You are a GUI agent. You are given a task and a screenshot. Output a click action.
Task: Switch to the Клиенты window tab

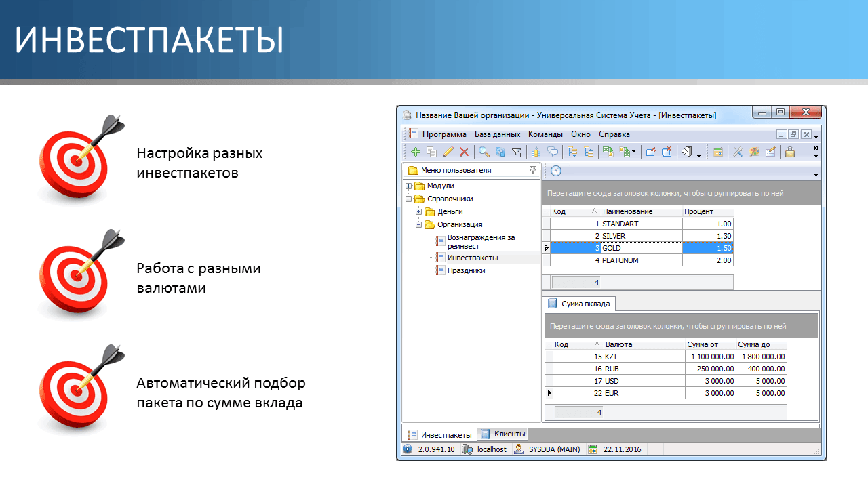tap(502, 434)
